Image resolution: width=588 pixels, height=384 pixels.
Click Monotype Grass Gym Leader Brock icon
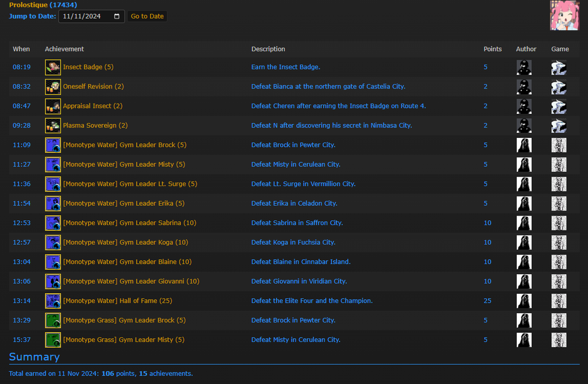click(53, 321)
